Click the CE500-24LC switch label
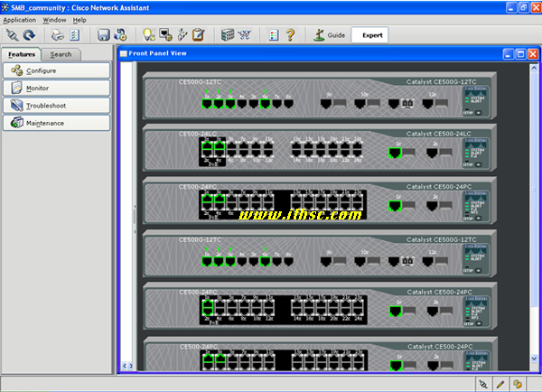 [x=198, y=134]
